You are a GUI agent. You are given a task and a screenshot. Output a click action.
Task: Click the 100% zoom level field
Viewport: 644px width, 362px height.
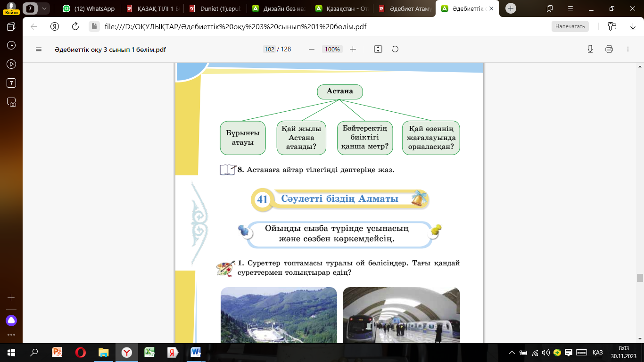pos(332,49)
